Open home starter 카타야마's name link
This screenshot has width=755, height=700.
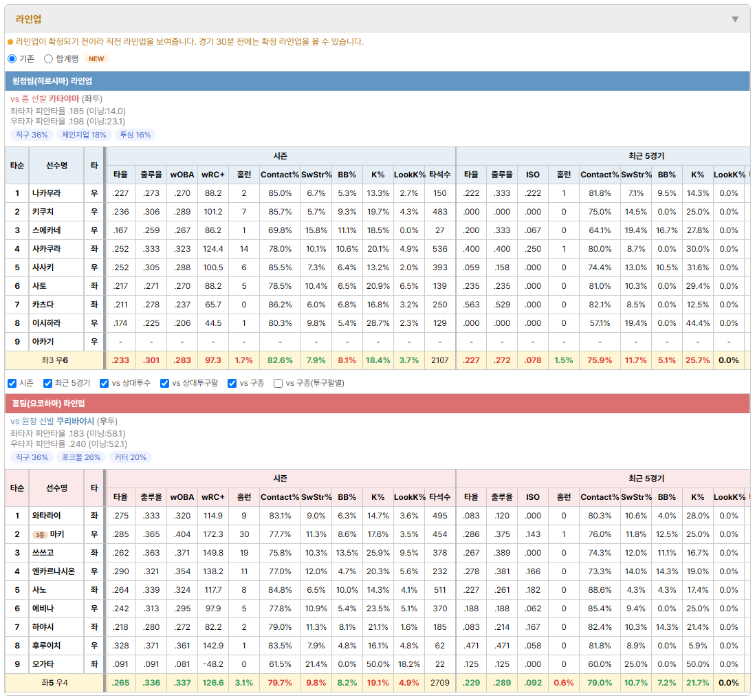(64, 99)
